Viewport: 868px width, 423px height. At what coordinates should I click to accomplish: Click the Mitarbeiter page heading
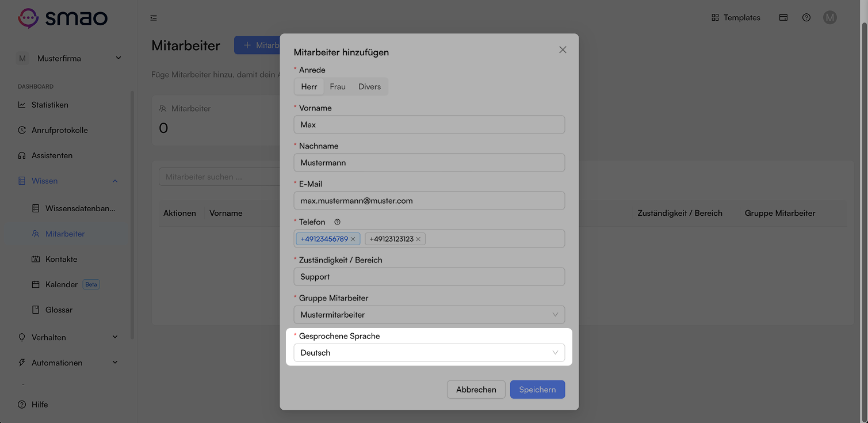(186, 45)
